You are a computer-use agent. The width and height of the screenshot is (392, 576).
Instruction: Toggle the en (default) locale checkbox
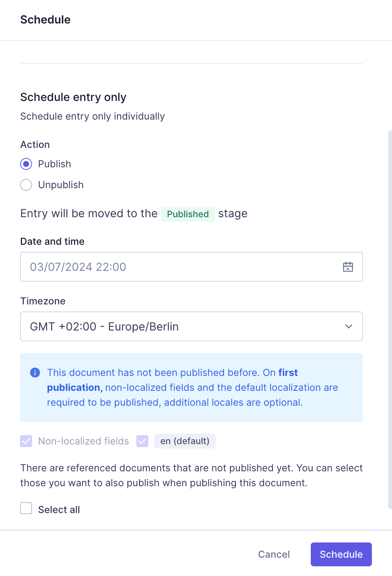click(x=142, y=441)
